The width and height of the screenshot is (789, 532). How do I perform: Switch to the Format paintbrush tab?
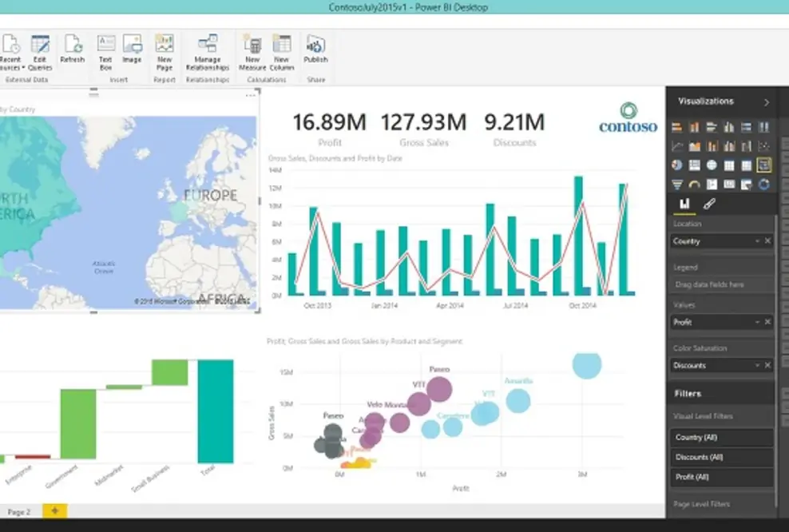coord(709,204)
